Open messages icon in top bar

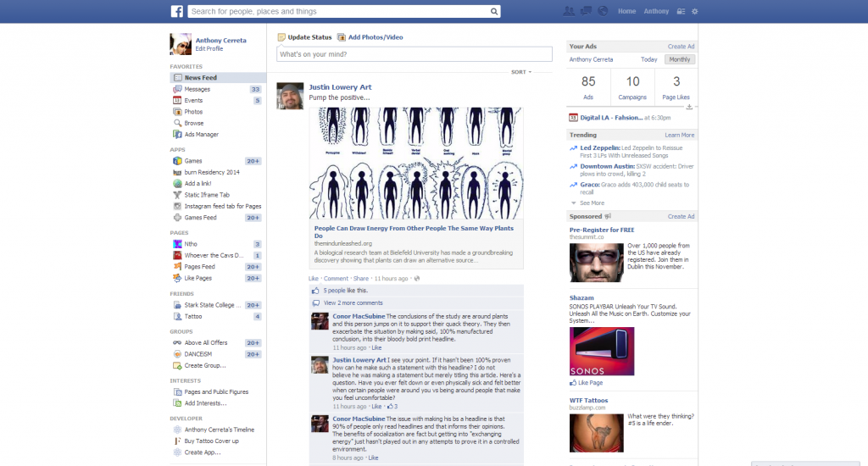[x=586, y=11]
